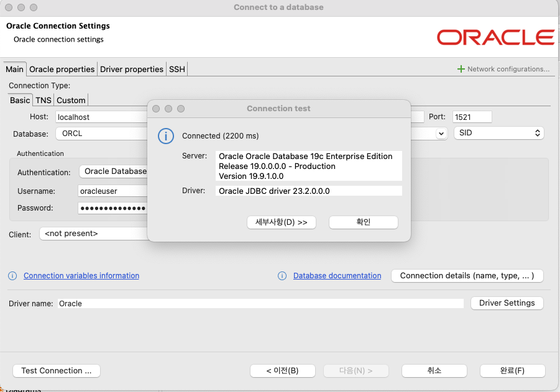Click the Test Connection button
The image size is (560, 392).
(57, 371)
